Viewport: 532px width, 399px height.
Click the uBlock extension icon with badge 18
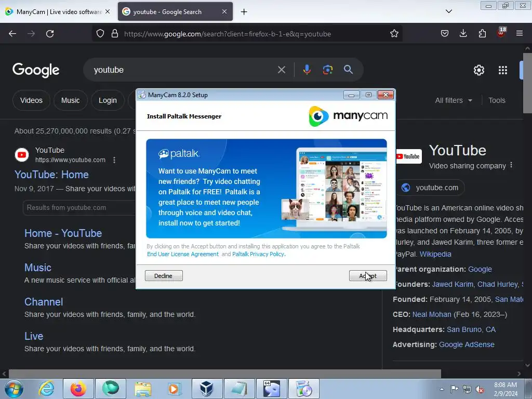tap(501, 33)
